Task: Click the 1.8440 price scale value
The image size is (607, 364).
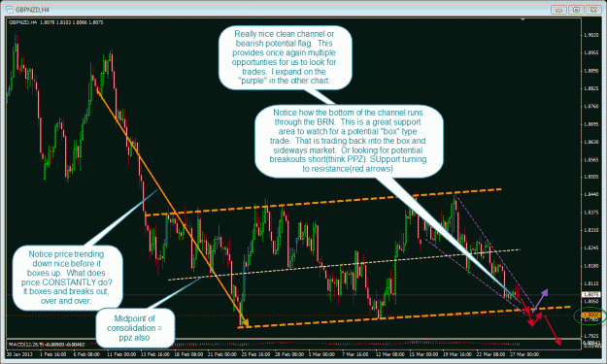Action: pos(590,194)
